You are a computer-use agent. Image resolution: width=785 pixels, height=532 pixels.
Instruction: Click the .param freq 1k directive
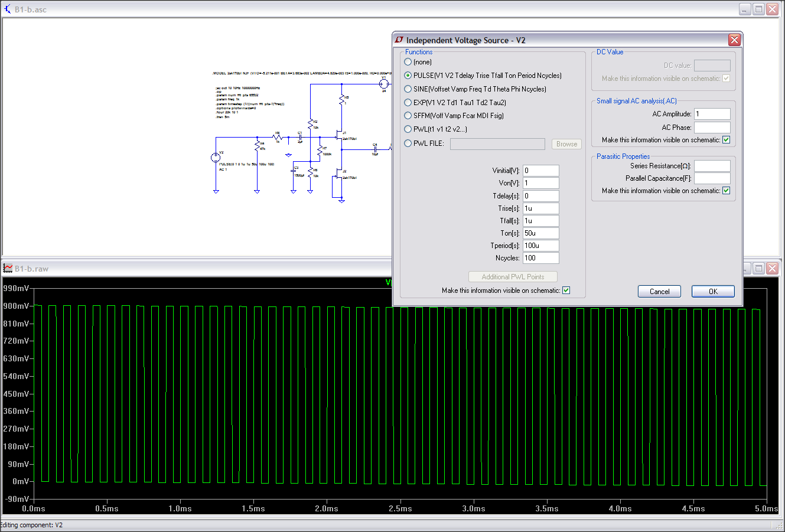[x=227, y=99]
